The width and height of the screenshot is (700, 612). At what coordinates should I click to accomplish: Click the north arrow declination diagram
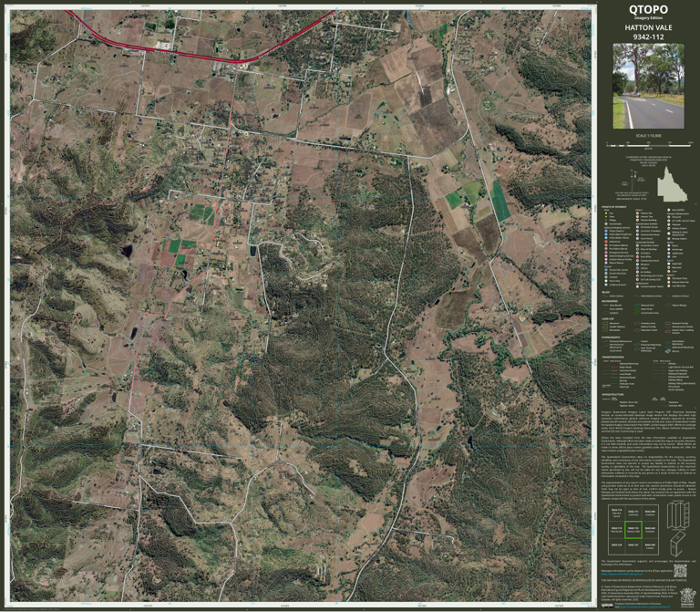pos(633,182)
